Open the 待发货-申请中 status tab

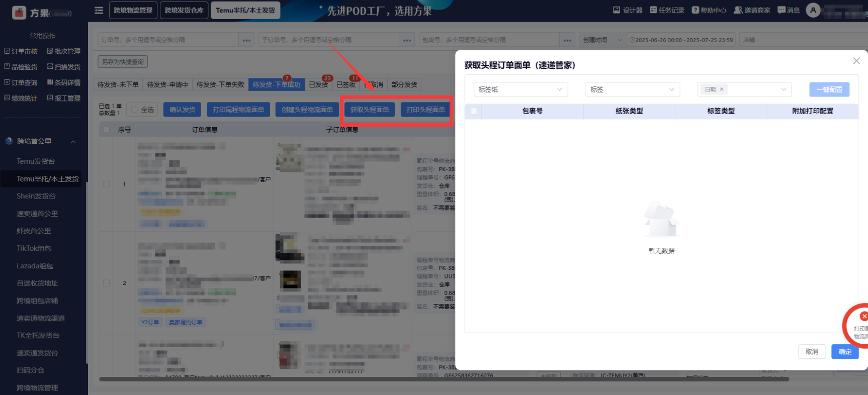coord(168,84)
